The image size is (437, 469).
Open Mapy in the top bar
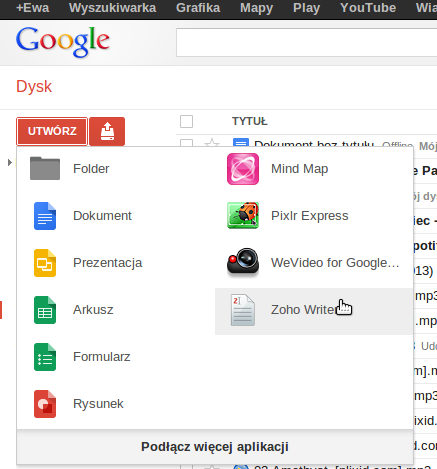point(257,8)
